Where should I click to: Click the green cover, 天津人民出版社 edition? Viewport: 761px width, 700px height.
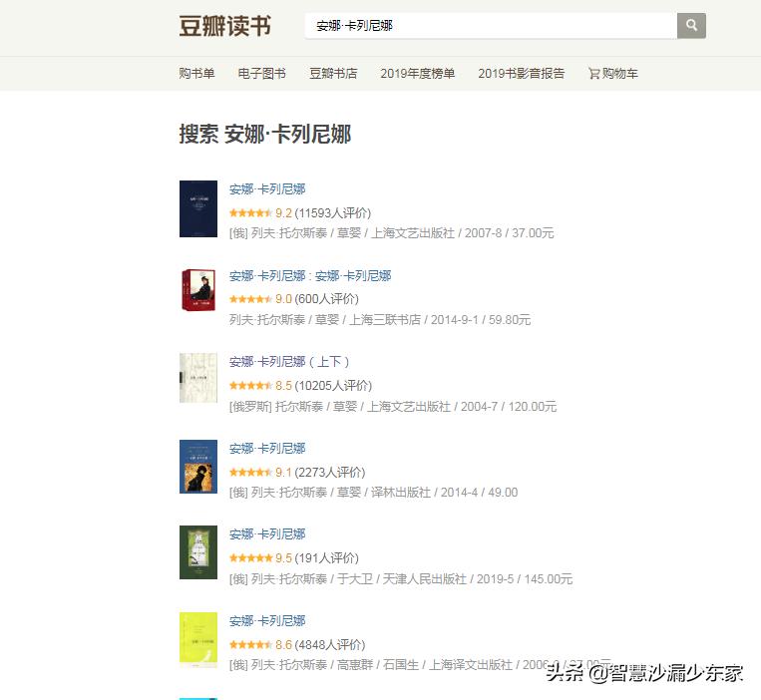pos(198,552)
